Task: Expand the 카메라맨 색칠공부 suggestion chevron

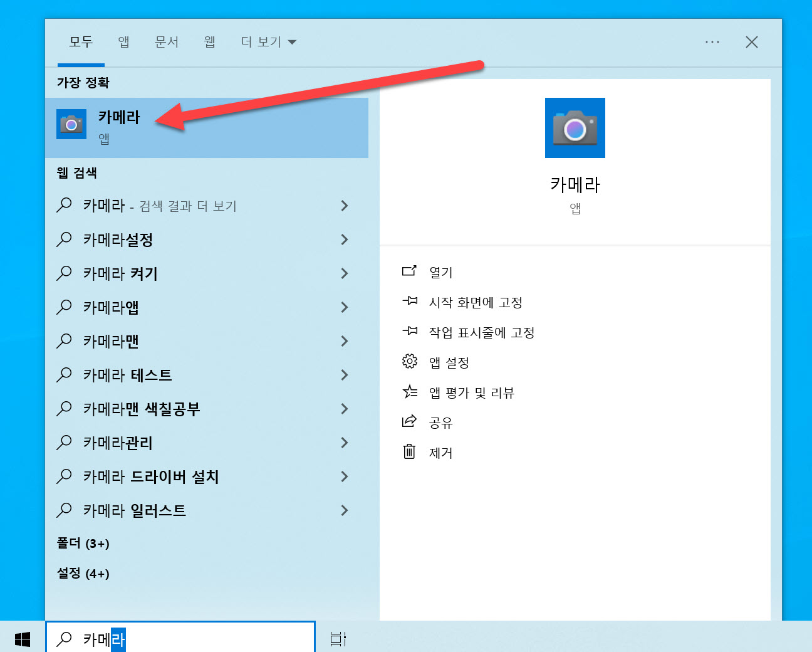Action: (x=344, y=409)
